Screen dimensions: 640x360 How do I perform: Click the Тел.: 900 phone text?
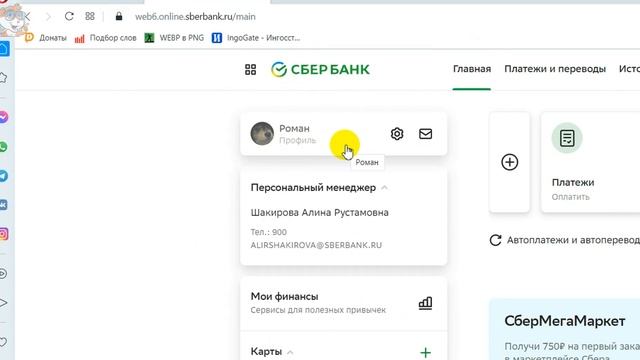click(x=269, y=232)
